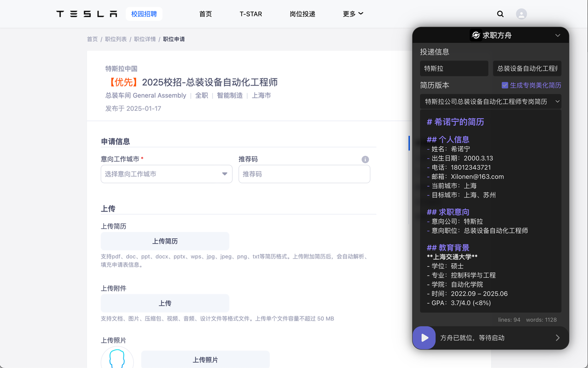
Task: Switch to the 校园招聘 tab
Action: click(x=144, y=14)
